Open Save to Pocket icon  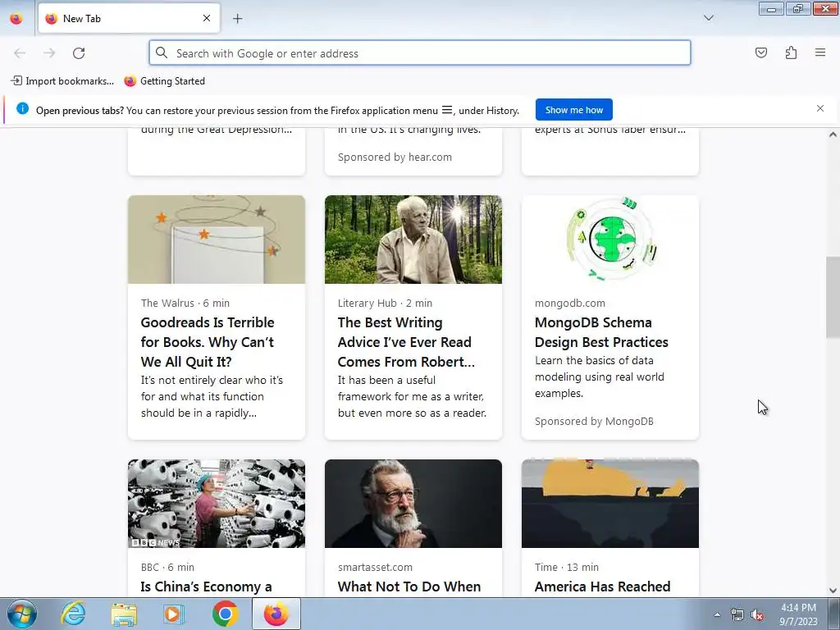tap(760, 52)
